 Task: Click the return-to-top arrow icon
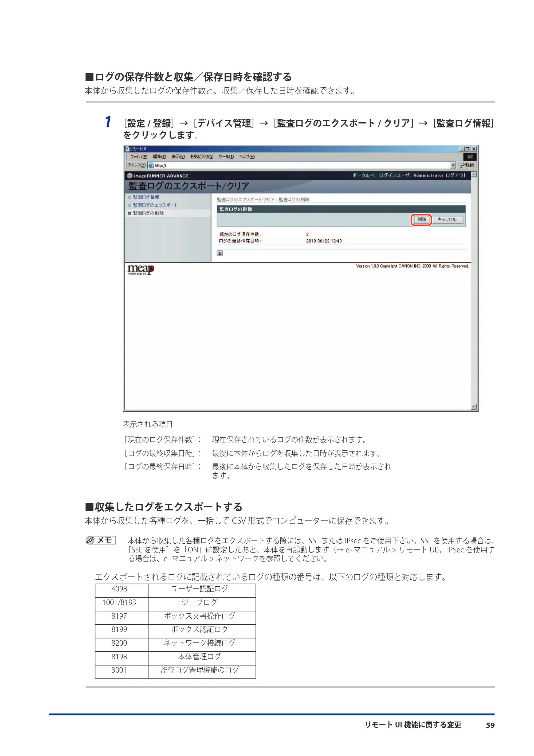(220, 253)
